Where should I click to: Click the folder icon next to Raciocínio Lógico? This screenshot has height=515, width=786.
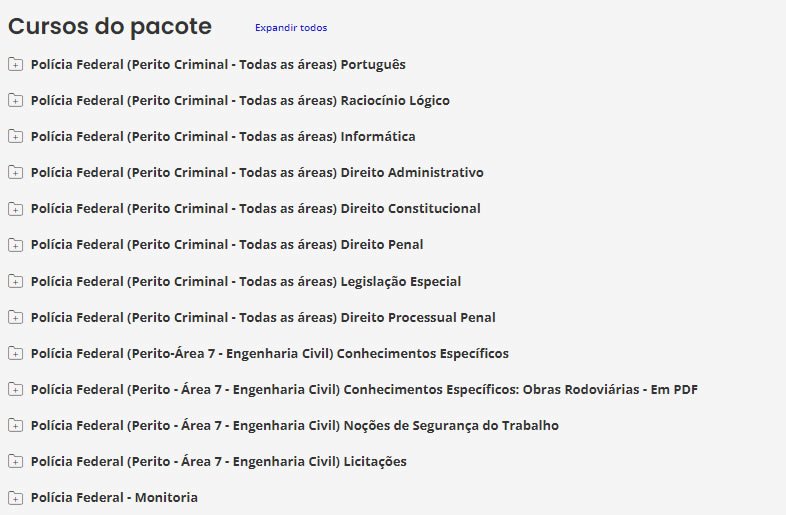(15, 101)
